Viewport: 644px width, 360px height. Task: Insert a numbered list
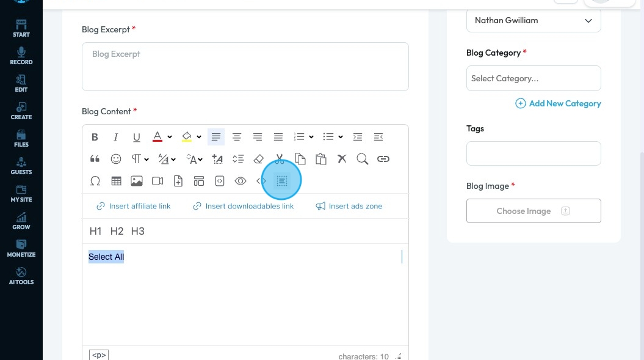(299, 137)
